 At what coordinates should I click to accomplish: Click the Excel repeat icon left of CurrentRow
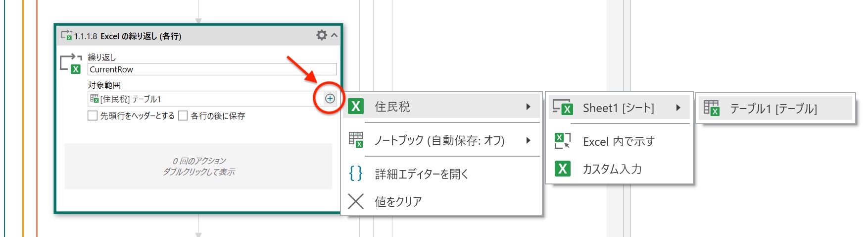click(x=71, y=64)
